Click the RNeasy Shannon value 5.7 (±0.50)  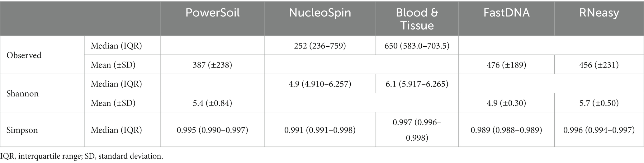[x=599, y=103]
